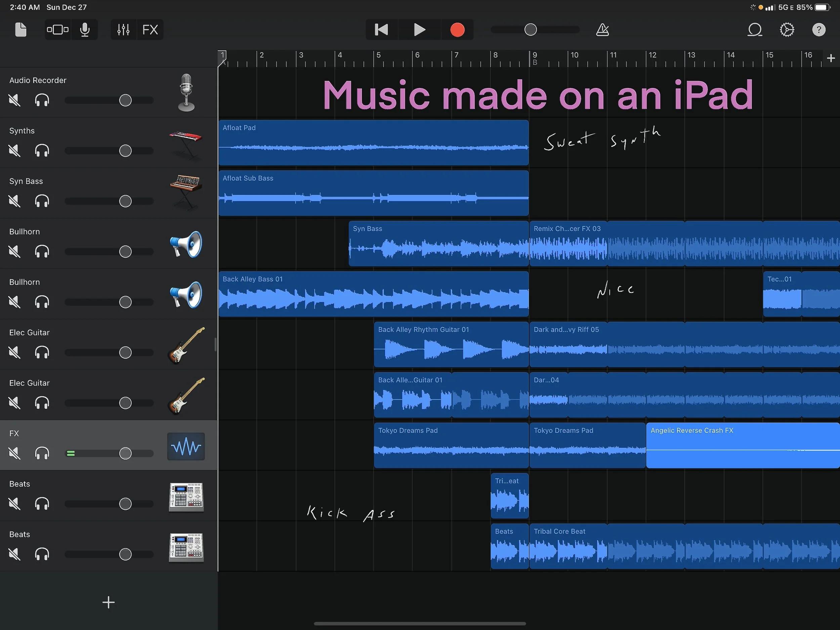
Task: Mute the Synths track
Action: [14, 151]
